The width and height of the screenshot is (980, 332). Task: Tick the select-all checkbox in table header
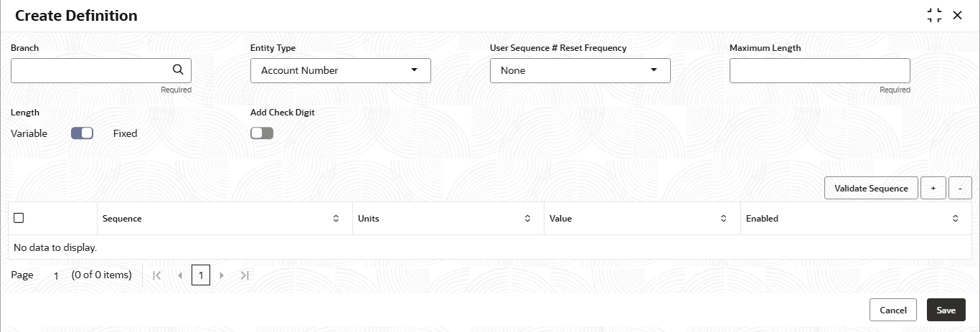(x=19, y=218)
